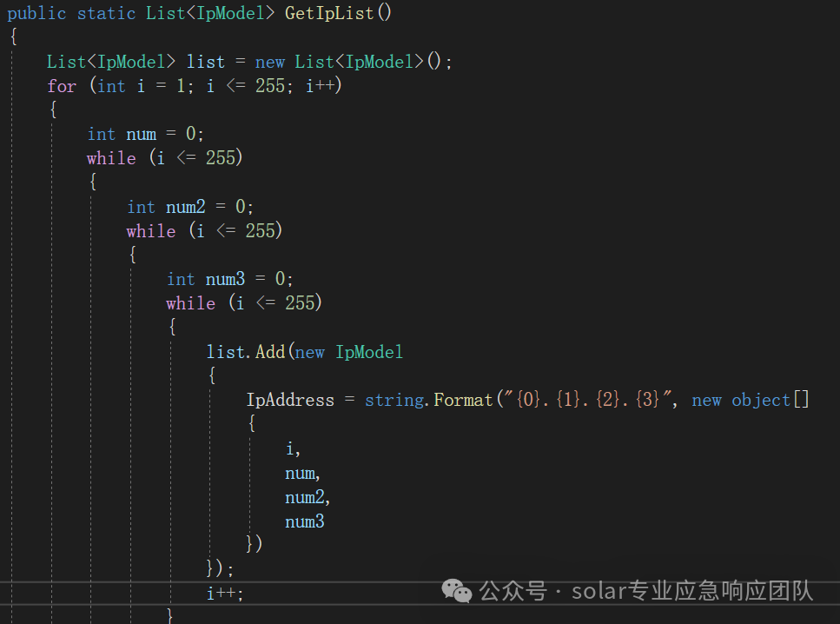Click the list.Add method call
The image size is (840, 624).
click(x=246, y=352)
